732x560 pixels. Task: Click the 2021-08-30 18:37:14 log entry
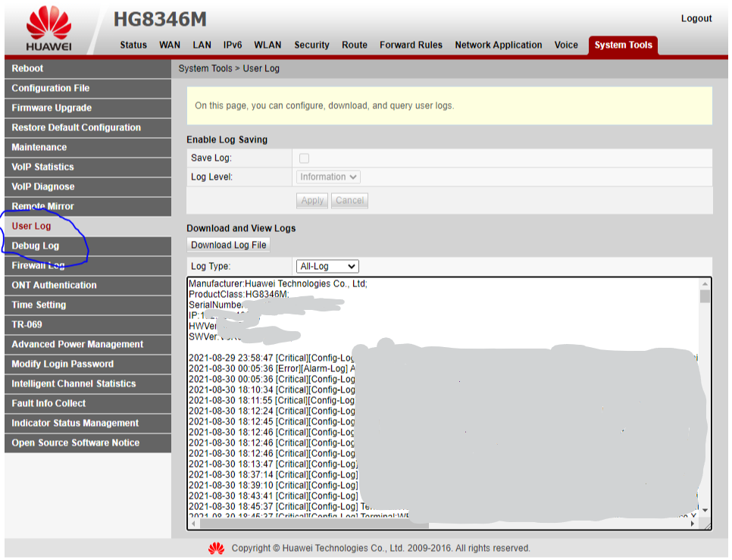[x=273, y=474]
